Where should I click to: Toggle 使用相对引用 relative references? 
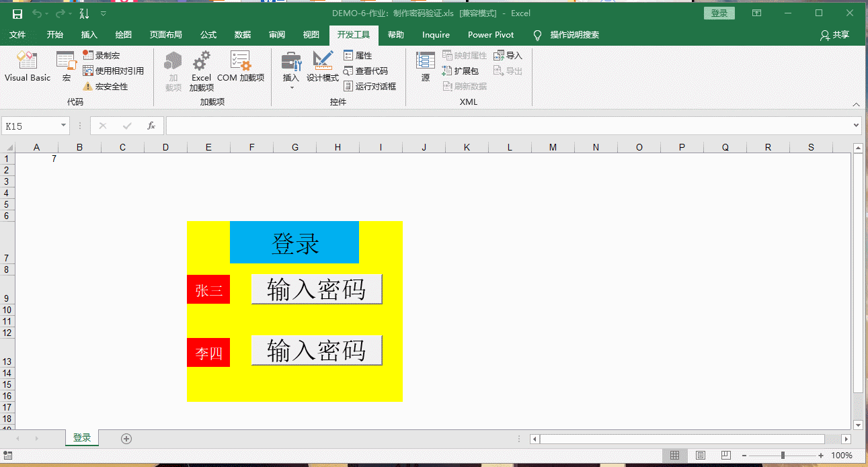coord(113,71)
